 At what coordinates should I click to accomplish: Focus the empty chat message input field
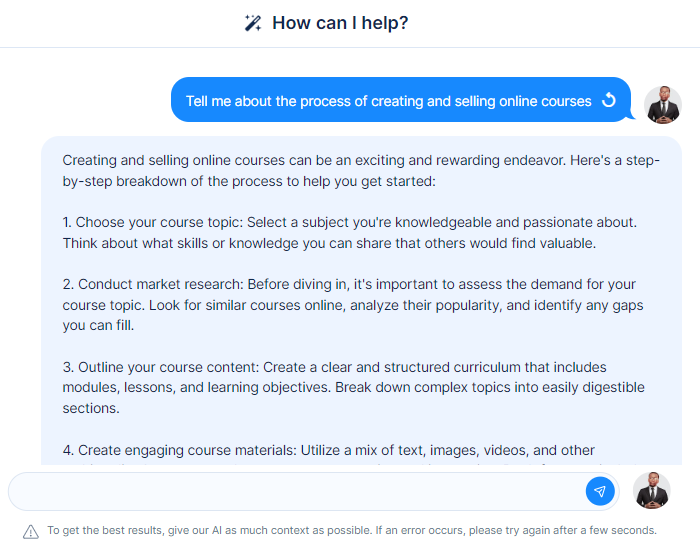tap(296, 491)
